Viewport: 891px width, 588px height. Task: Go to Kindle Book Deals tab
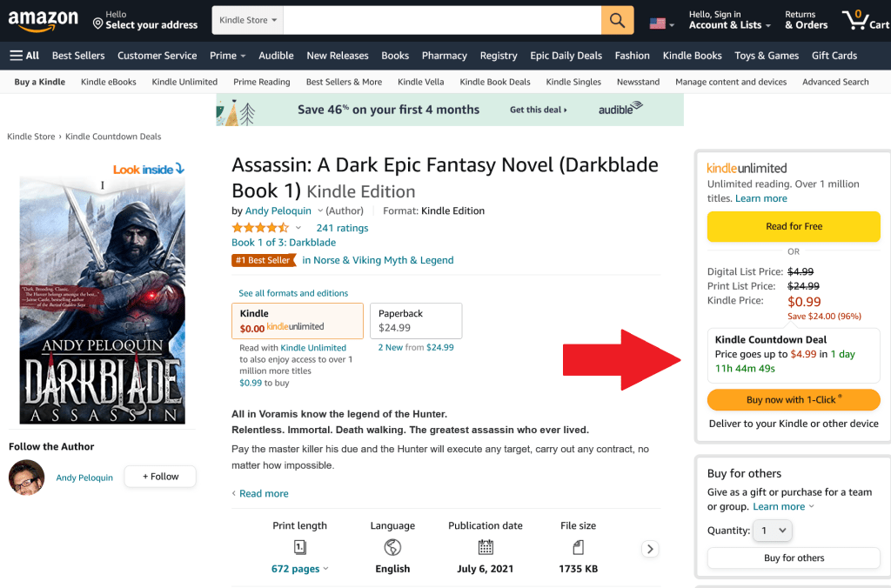tap(495, 82)
